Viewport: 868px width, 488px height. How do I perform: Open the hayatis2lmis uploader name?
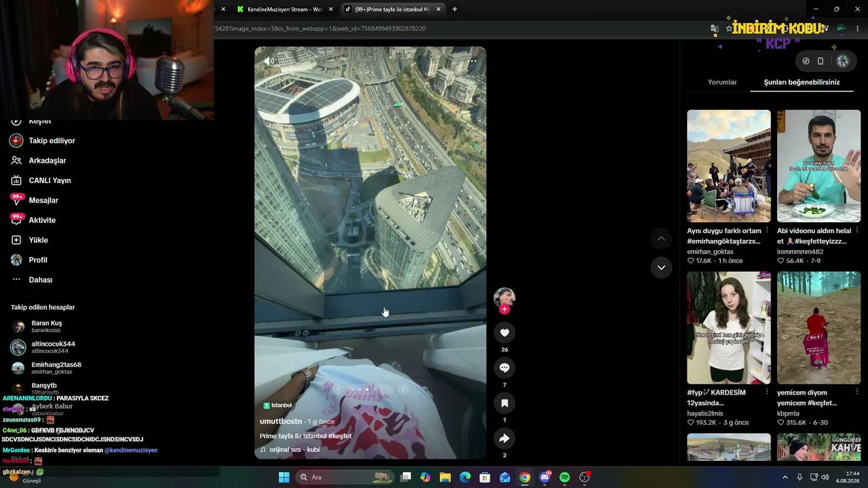tap(705, 413)
